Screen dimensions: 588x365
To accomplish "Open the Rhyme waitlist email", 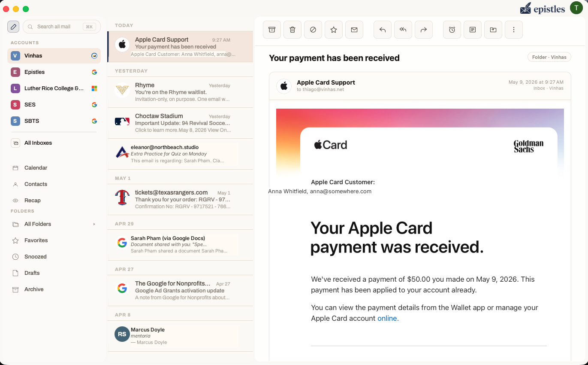I will (x=180, y=92).
